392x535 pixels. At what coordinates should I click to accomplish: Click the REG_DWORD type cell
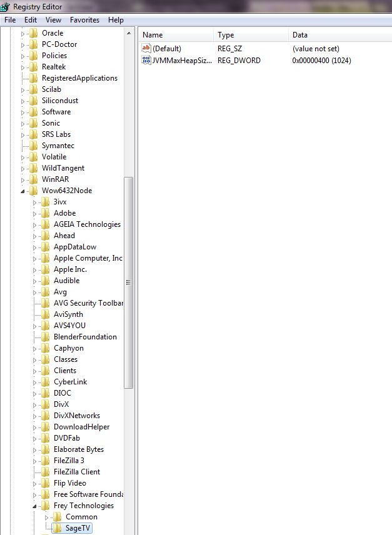239,61
